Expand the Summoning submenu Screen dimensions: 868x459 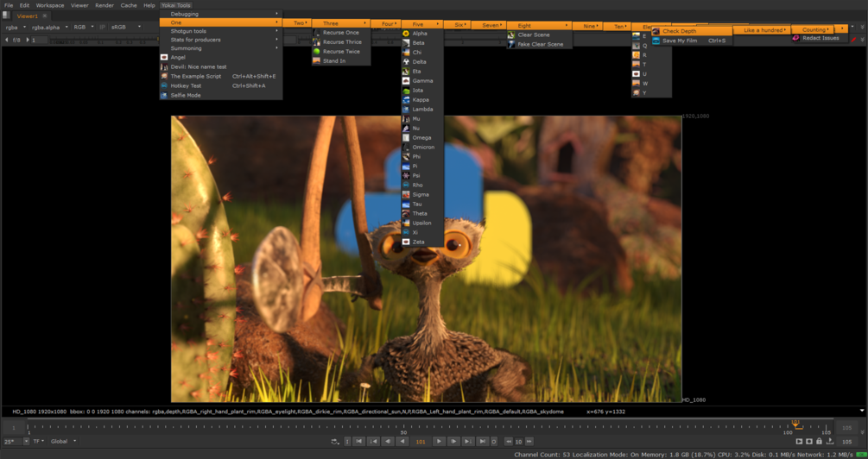point(221,48)
